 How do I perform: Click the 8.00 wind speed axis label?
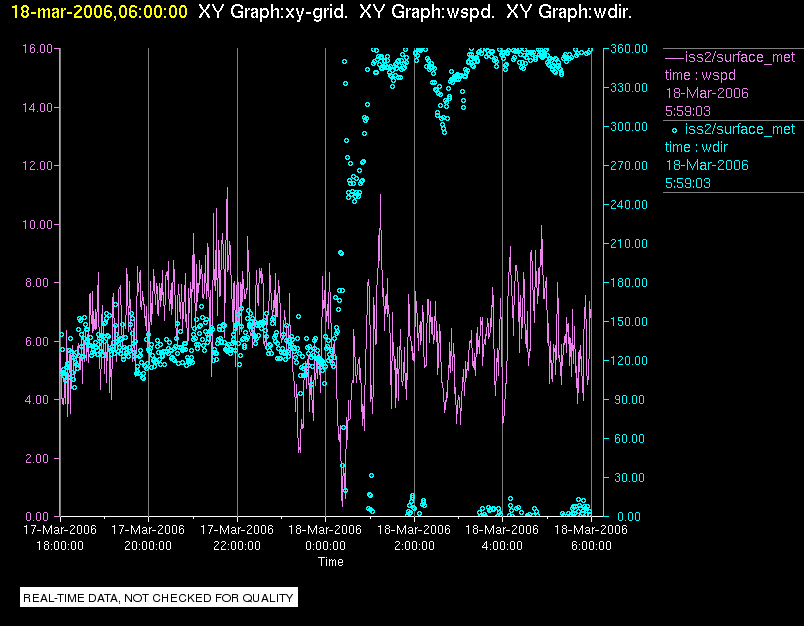pos(39,282)
